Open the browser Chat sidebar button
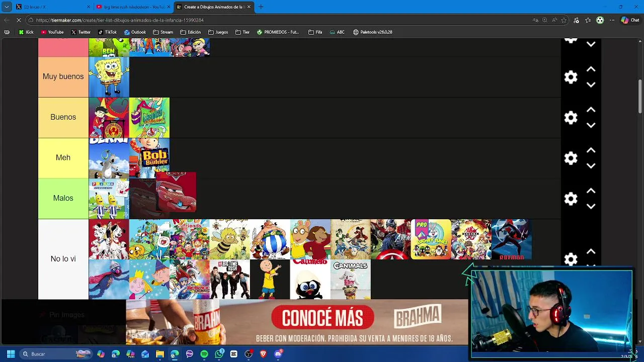 point(630,20)
